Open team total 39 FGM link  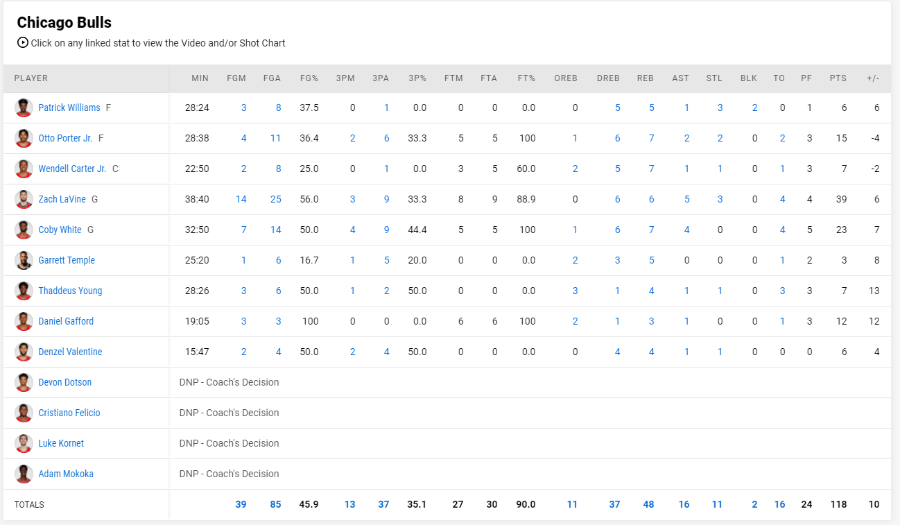pos(240,504)
